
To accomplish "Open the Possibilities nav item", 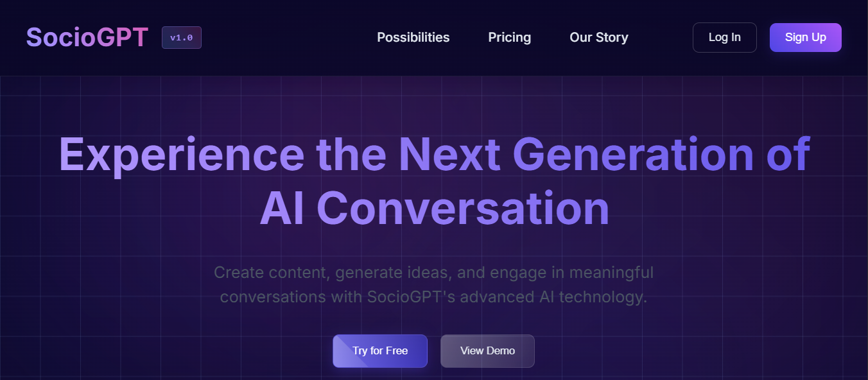I will coord(413,37).
